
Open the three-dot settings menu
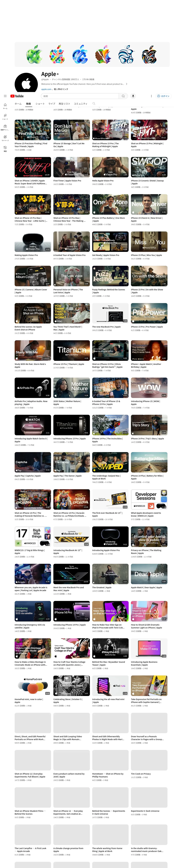151,96
